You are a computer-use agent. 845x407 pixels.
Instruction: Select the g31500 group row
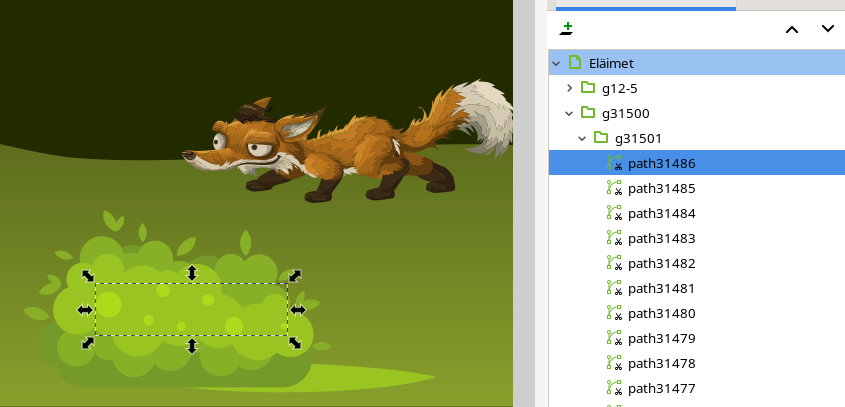click(x=697, y=113)
